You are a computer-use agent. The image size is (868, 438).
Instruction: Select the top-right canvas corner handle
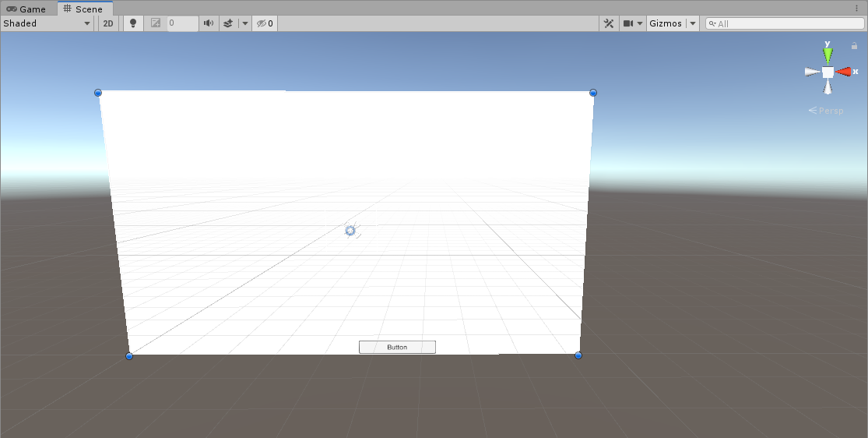click(x=593, y=93)
